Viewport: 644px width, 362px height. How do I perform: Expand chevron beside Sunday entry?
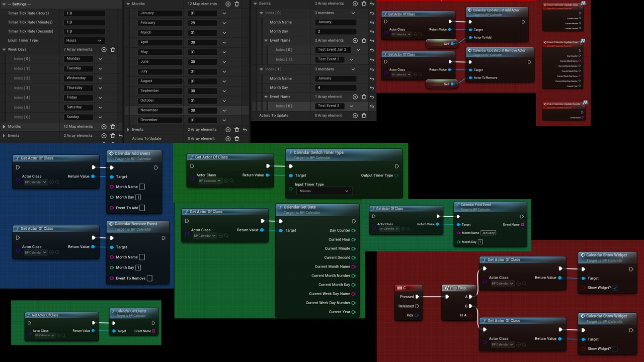(x=100, y=117)
